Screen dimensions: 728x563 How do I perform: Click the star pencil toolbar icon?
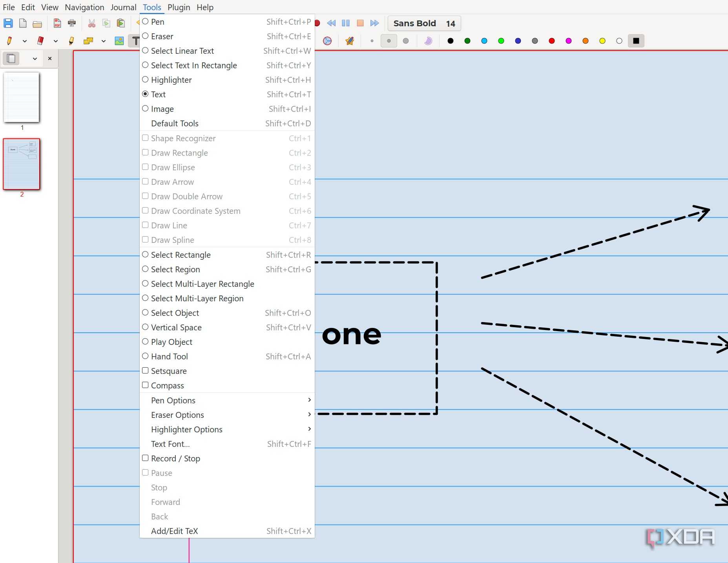tap(350, 41)
